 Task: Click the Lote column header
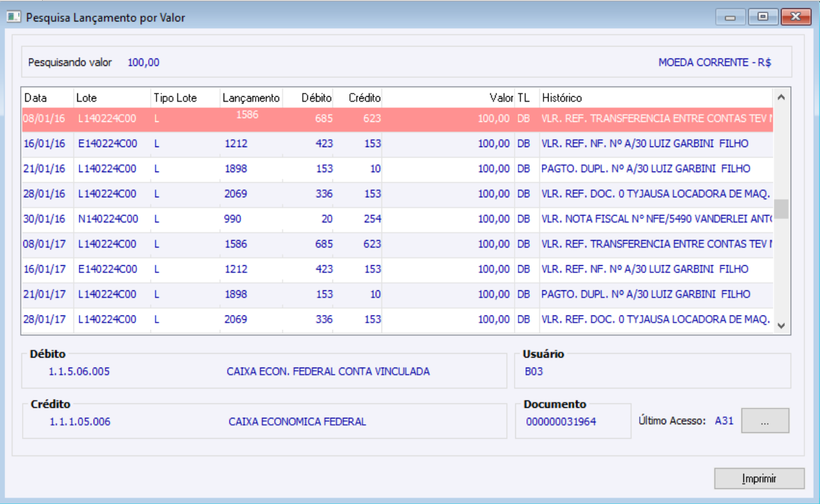[x=112, y=97]
